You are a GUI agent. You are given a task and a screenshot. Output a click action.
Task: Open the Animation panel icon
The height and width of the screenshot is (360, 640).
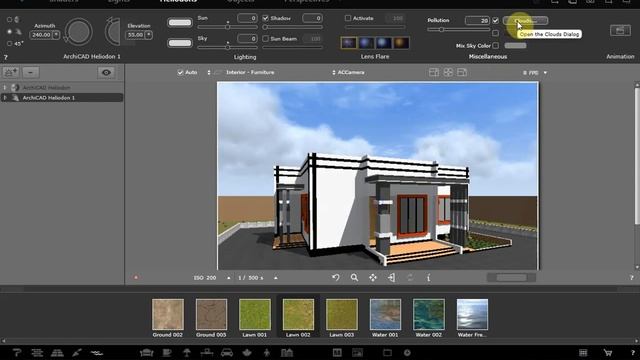click(620, 31)
